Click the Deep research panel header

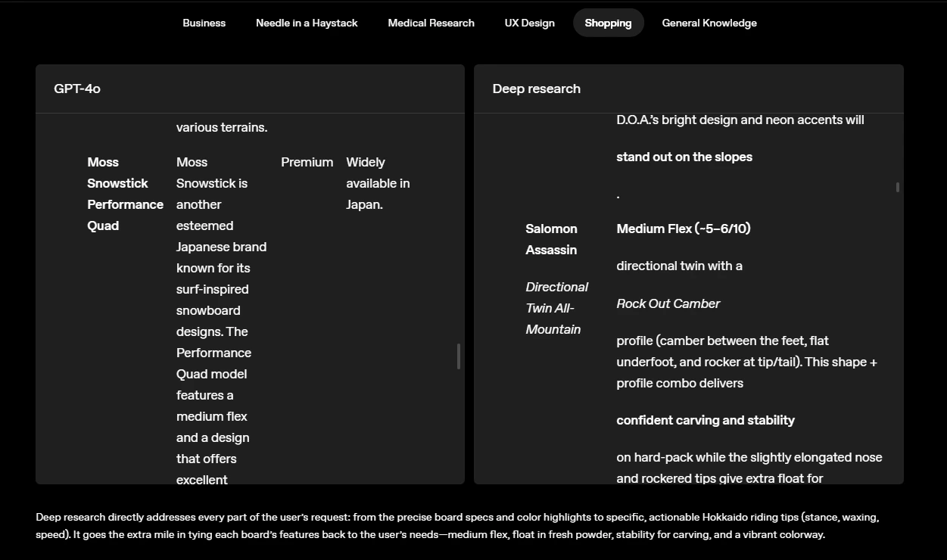[689, 89]
